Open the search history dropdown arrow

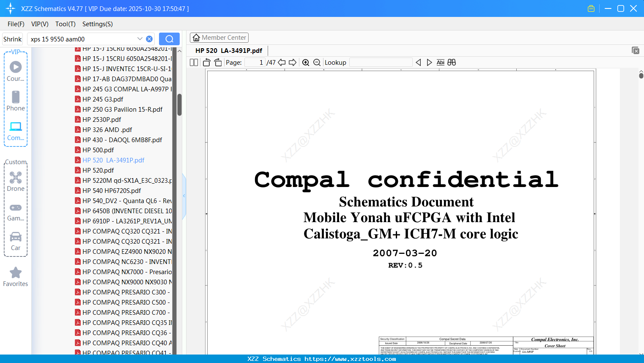point(140,39)
